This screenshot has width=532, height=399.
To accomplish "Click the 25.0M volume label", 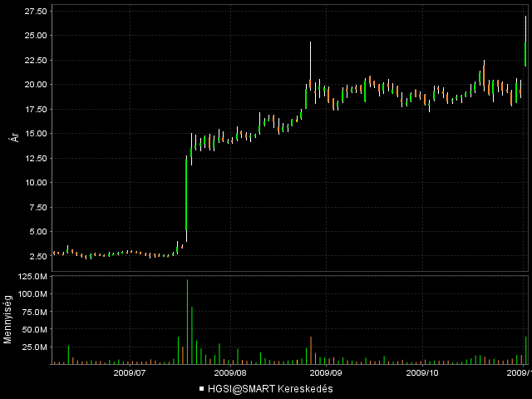I will click(x=34, y=347).
